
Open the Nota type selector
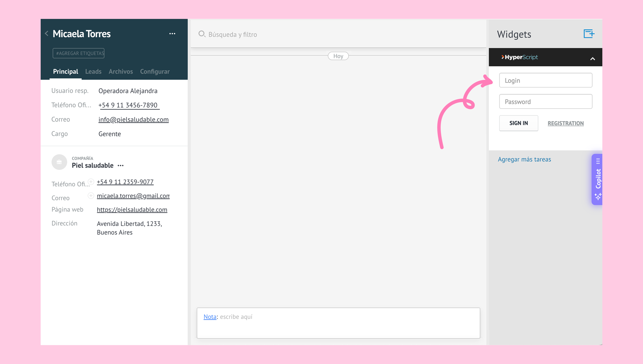[x=210, y=317]
